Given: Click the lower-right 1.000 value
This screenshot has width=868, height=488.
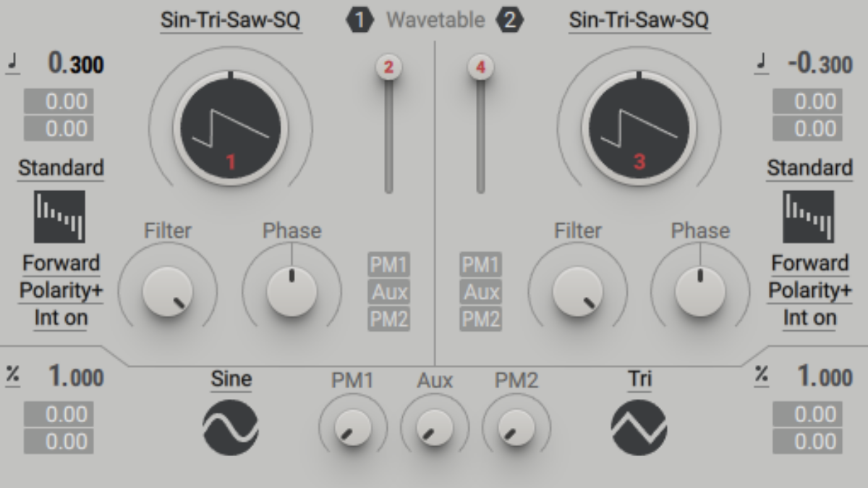Looking at the screenshot, I should [825, 376].
